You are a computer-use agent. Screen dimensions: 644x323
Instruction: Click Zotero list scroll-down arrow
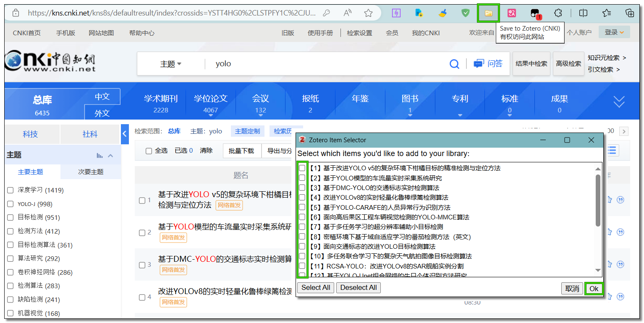[598, 271]
